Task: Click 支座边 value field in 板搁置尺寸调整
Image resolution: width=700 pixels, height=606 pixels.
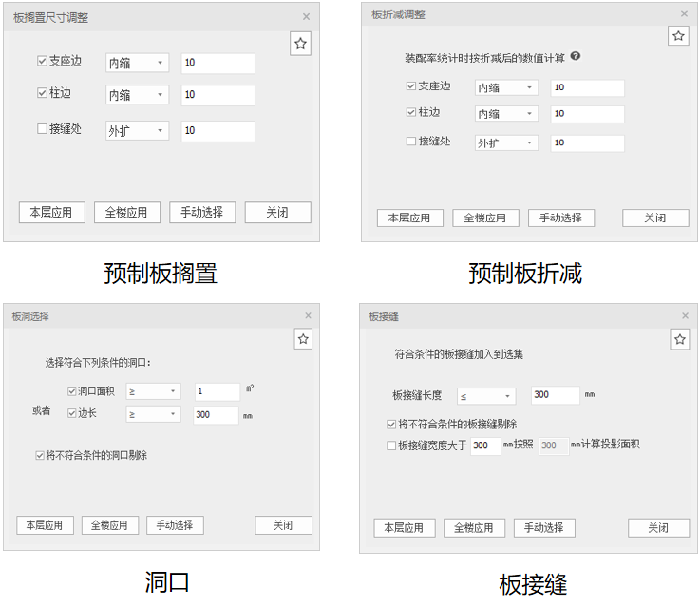Action: coord(218,63)
